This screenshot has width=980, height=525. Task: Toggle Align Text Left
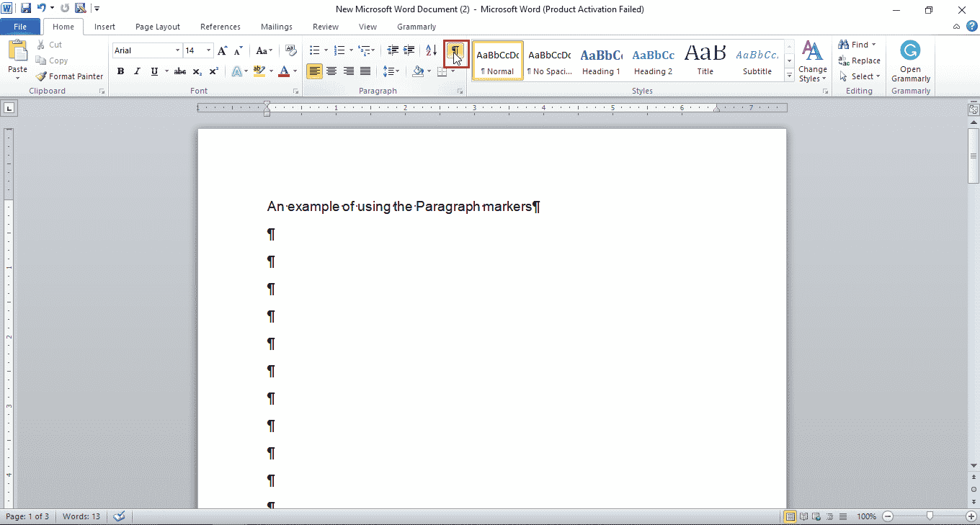click(314, 71)
